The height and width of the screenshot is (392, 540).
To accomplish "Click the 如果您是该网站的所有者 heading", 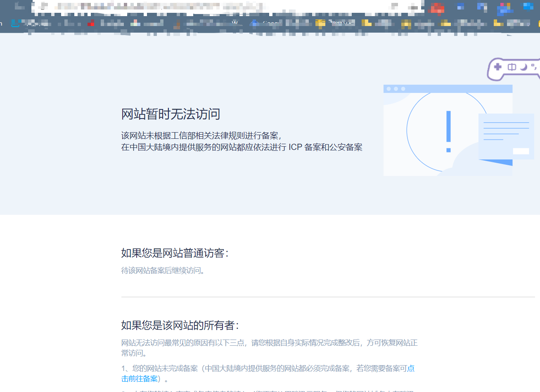I will 180,325.
